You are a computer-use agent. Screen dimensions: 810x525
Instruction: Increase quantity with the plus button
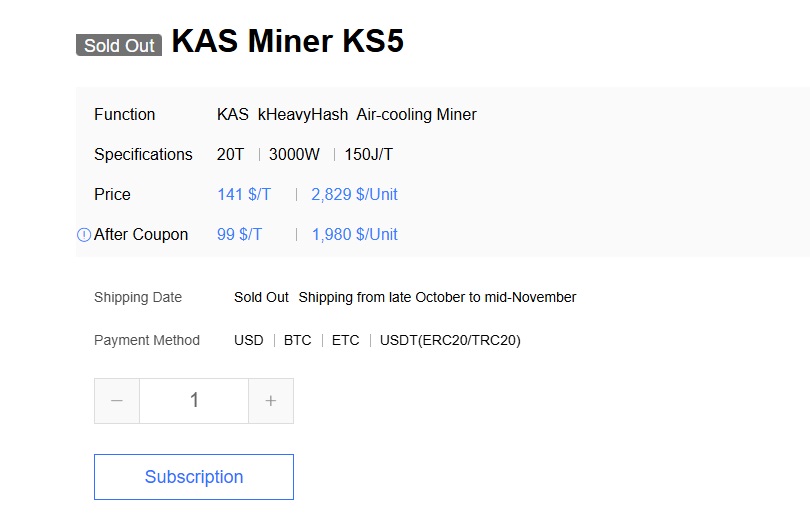pos(270,401)
